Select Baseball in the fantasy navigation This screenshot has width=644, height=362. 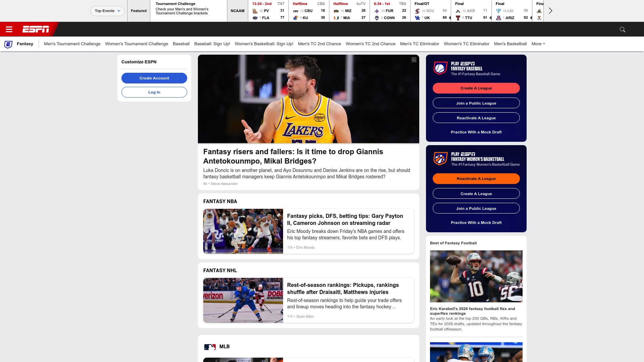181,44
